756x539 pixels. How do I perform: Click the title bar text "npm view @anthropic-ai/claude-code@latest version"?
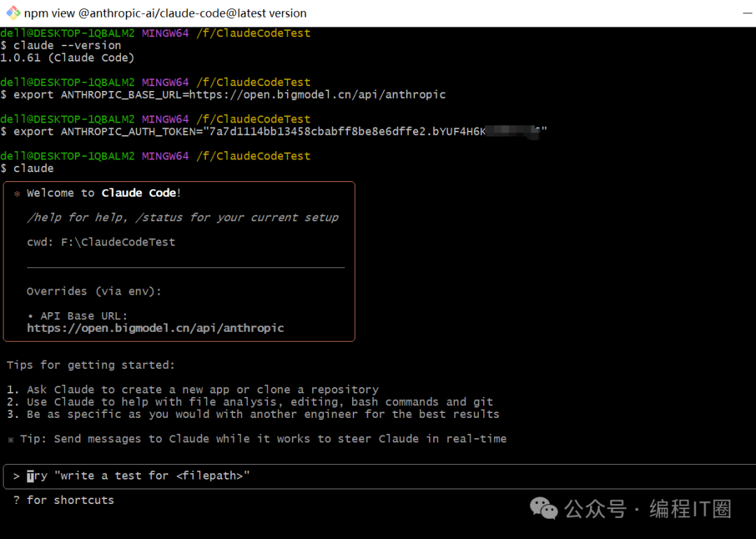click(x=165, y=13)
